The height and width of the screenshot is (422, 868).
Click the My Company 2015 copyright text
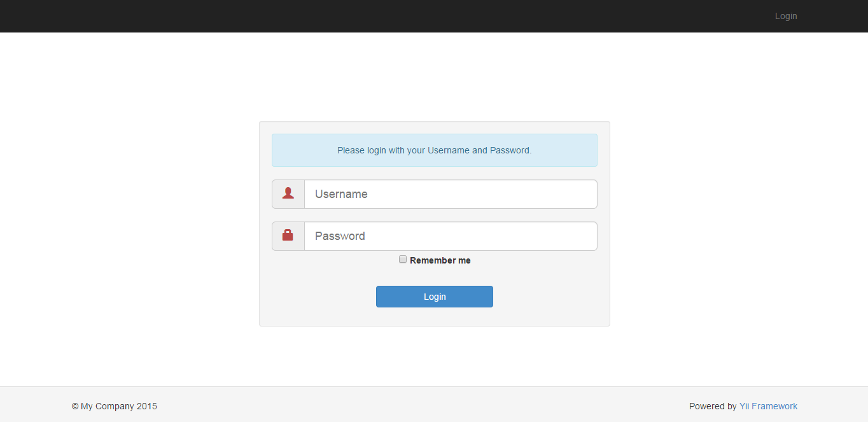[115, 406]
